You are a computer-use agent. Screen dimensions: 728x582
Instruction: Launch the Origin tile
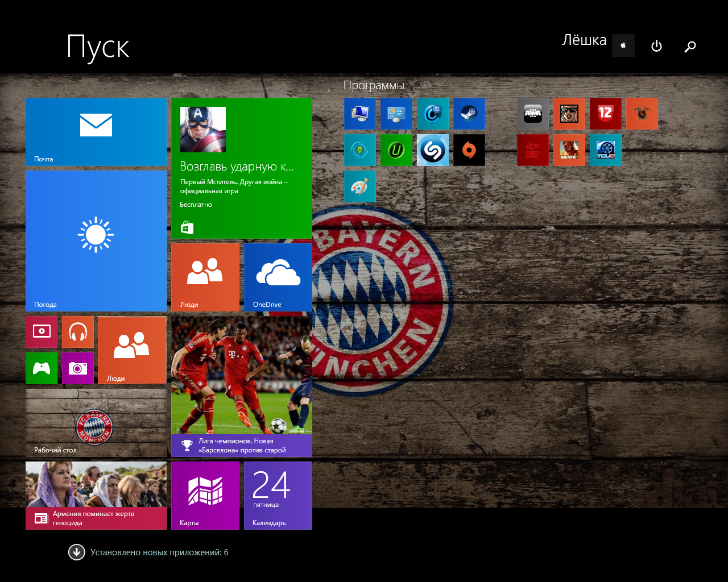(x=469, y=150)
